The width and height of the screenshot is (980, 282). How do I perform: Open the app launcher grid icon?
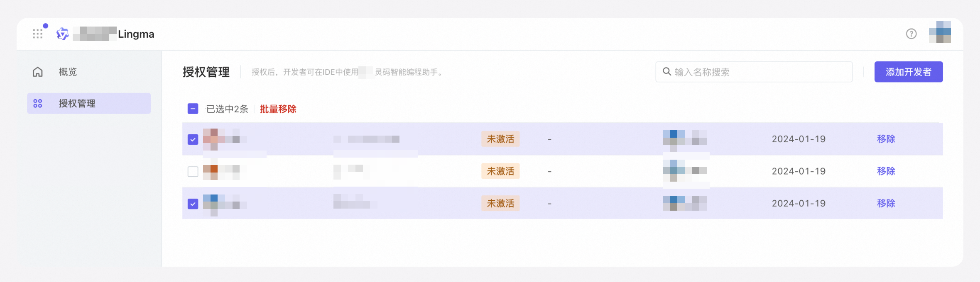38,34
